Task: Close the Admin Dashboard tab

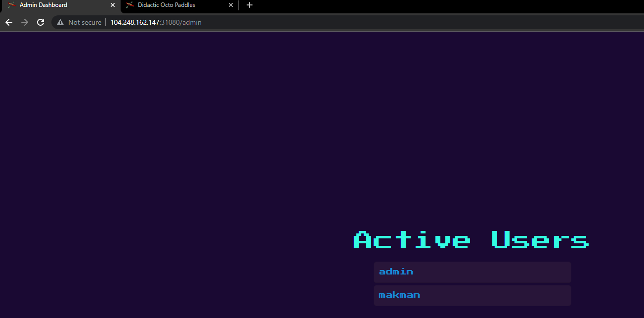Action: pos(113,5)
